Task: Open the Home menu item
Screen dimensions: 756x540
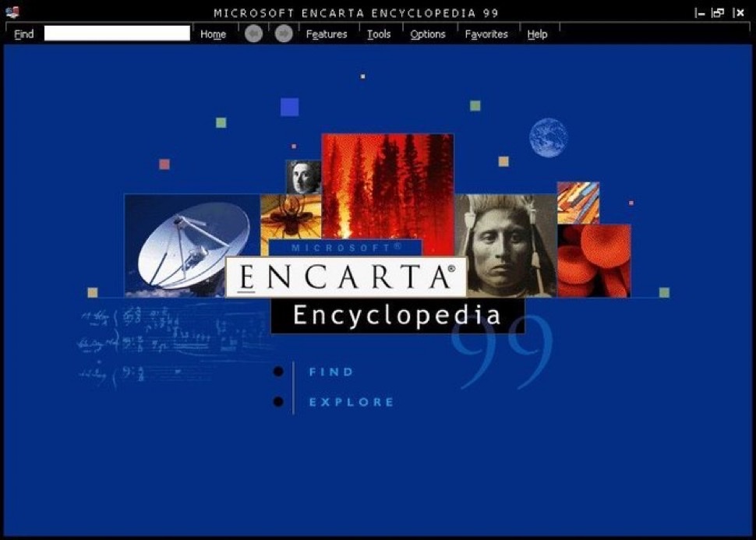Action: (x=213, y=34)
